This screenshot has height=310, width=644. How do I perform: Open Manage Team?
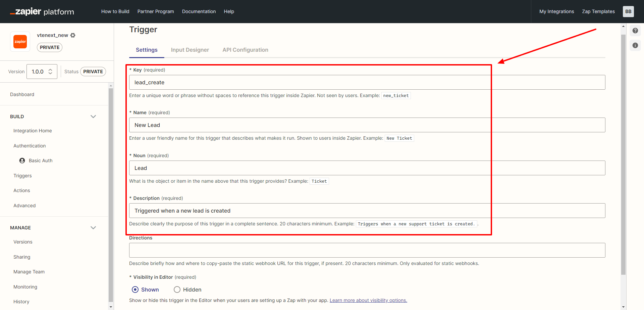(29, 272)
